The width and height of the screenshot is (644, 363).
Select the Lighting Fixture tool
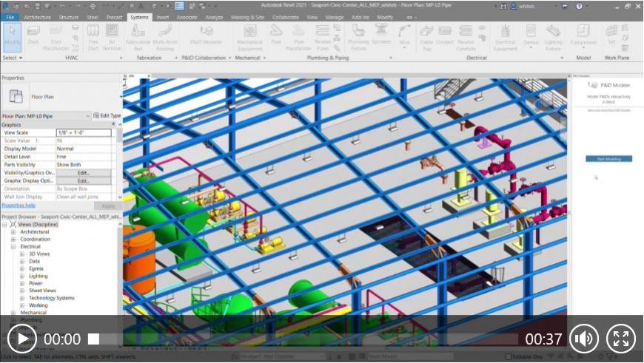[x=553, y=38]
